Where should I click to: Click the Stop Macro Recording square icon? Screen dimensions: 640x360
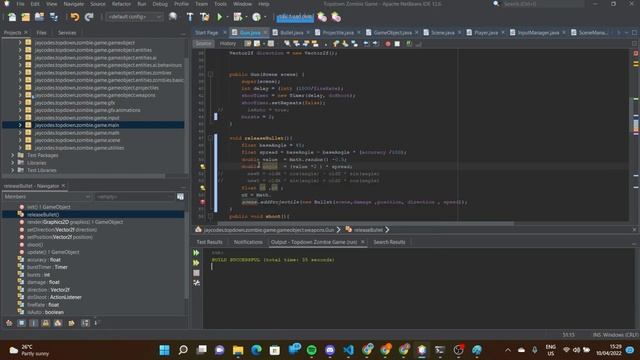click(397, 44)
